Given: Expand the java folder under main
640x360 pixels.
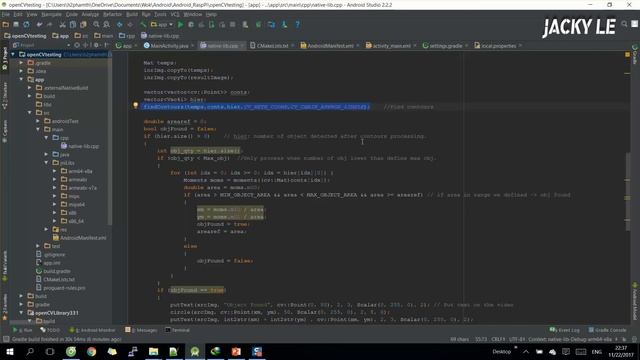Looking at the screenshot, I should coord(47,154).
